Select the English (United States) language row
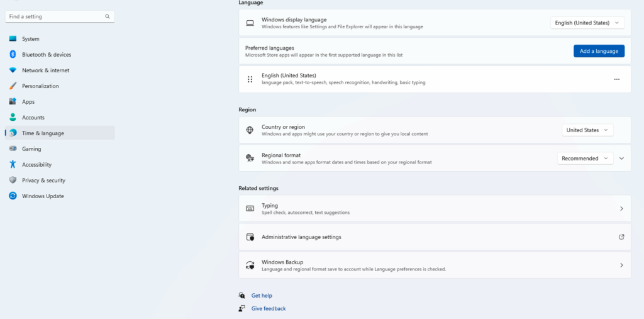644x319 pixels. click(435, 79)
